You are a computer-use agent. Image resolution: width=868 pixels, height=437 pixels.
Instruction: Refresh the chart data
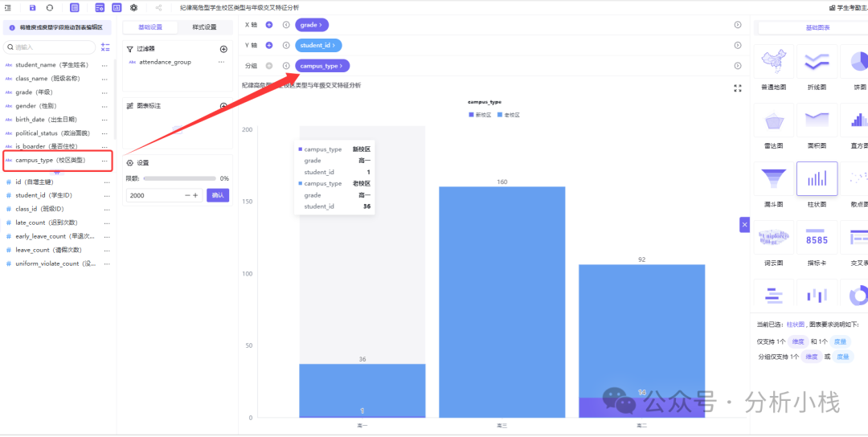[x=50, y=8]
